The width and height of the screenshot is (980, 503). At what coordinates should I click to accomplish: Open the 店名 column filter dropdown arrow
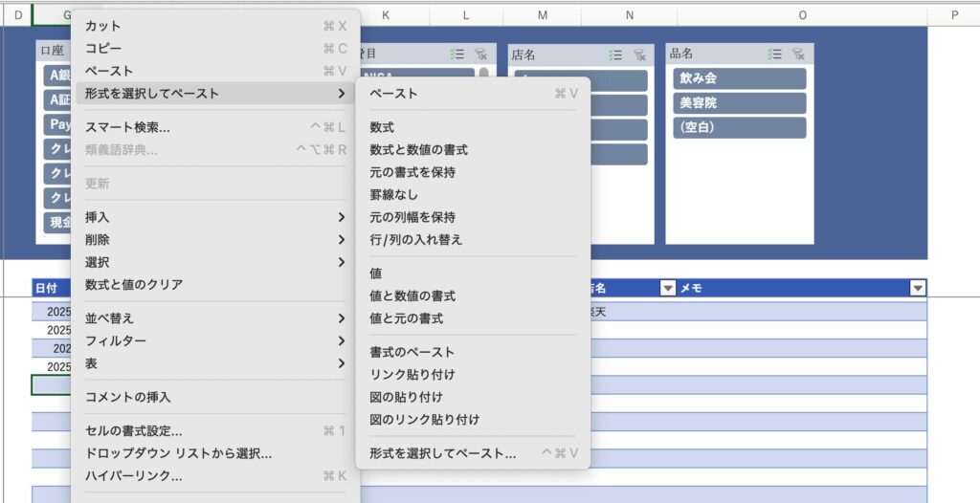668,288
